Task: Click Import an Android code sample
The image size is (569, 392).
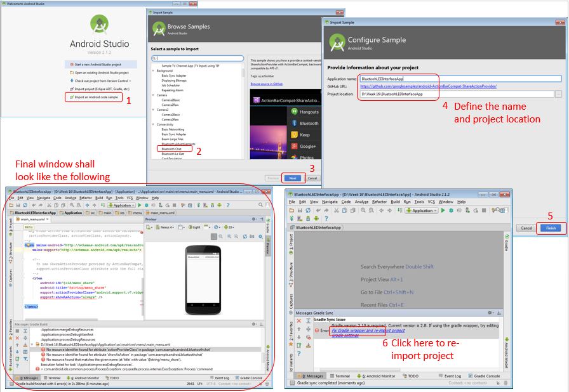Action: pos(94,97)
